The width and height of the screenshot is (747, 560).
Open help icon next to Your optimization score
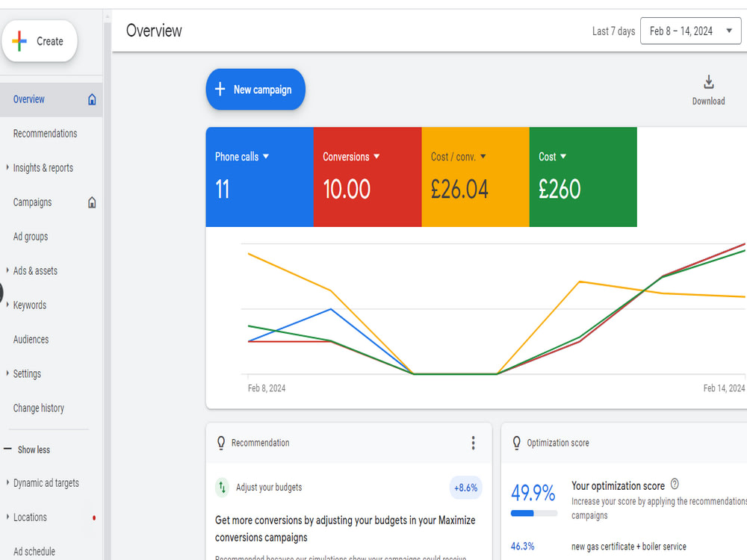[675, 485]
